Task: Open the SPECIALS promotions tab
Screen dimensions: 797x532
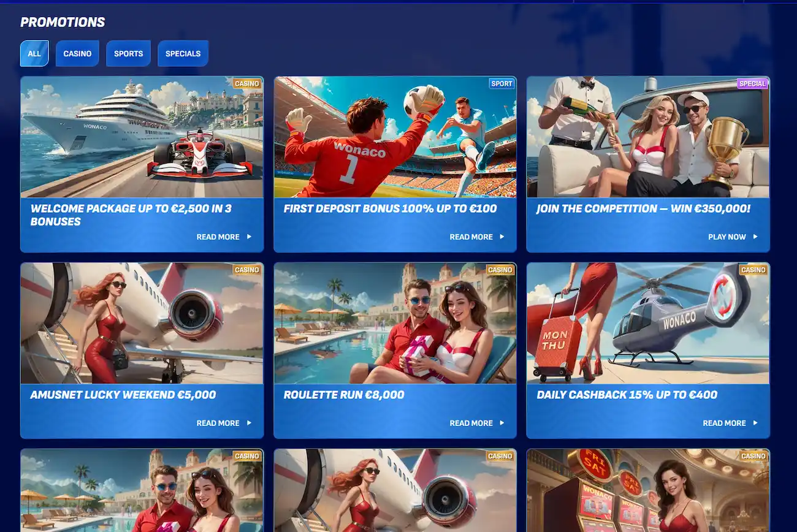Action: point(183,53)
